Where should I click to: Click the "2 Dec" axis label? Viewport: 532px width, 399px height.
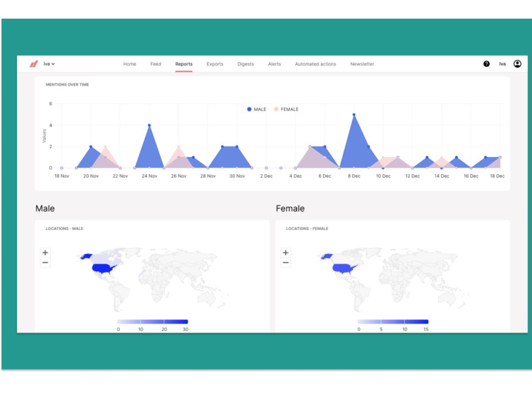(266, 176)
